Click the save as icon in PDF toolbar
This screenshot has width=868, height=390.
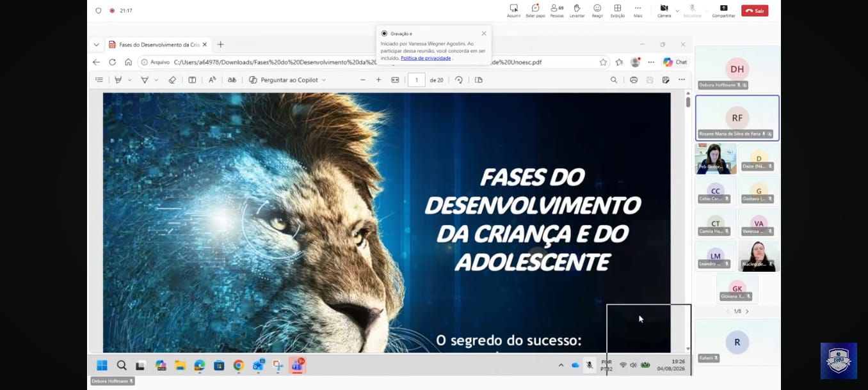[x=666, y=80]
